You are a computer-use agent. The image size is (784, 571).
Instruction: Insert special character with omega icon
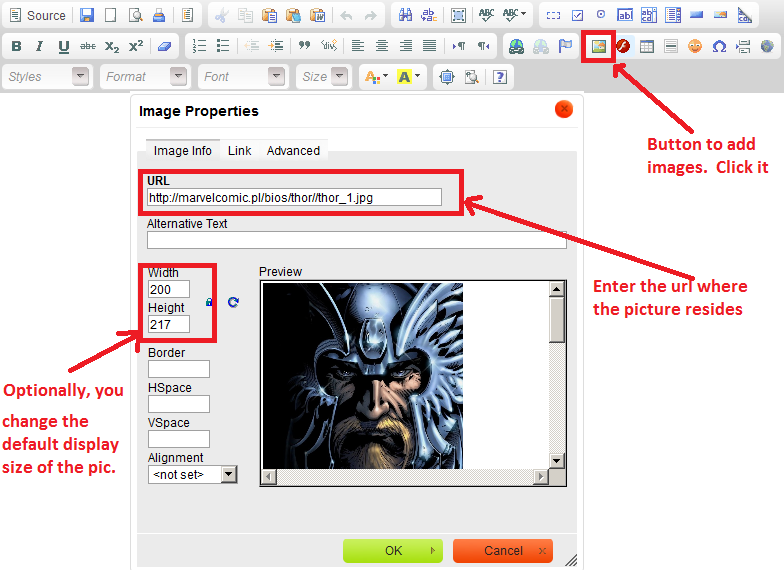tap(719, 46)
